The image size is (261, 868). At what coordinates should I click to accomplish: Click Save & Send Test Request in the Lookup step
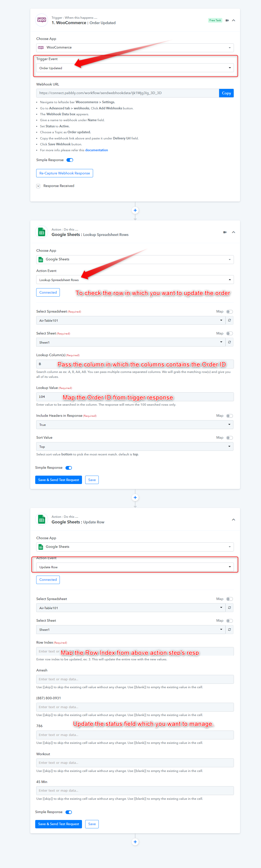click(x=59, y=480)
